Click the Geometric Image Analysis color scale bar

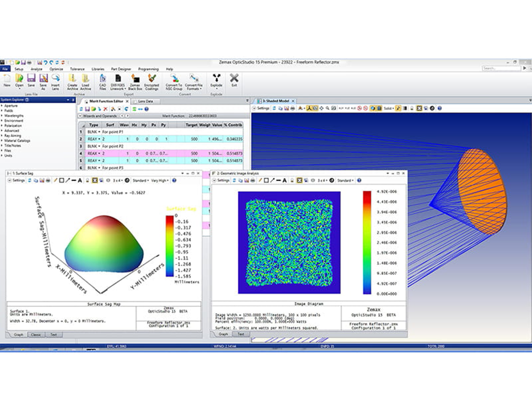pos(367,242)
